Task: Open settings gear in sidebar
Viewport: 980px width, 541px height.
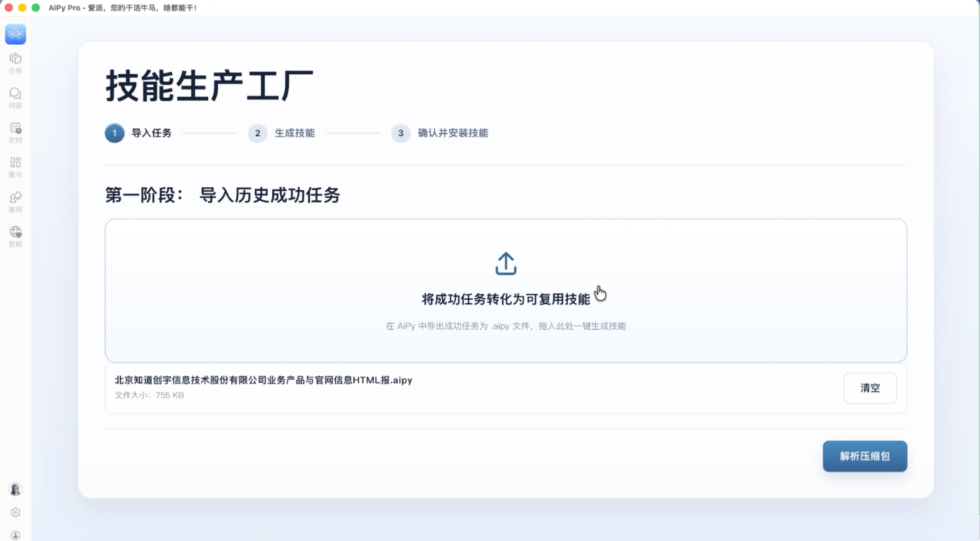Action: 15,513
